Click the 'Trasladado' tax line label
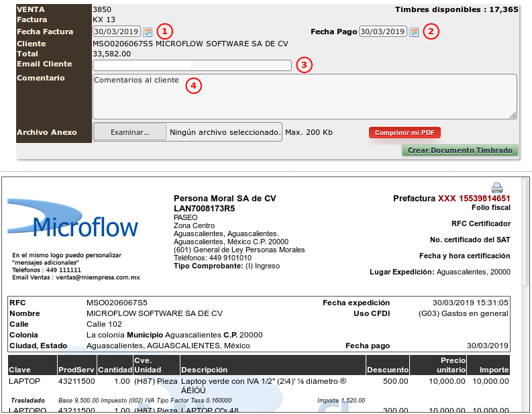 pyautogui.click(x=28, y=401)
